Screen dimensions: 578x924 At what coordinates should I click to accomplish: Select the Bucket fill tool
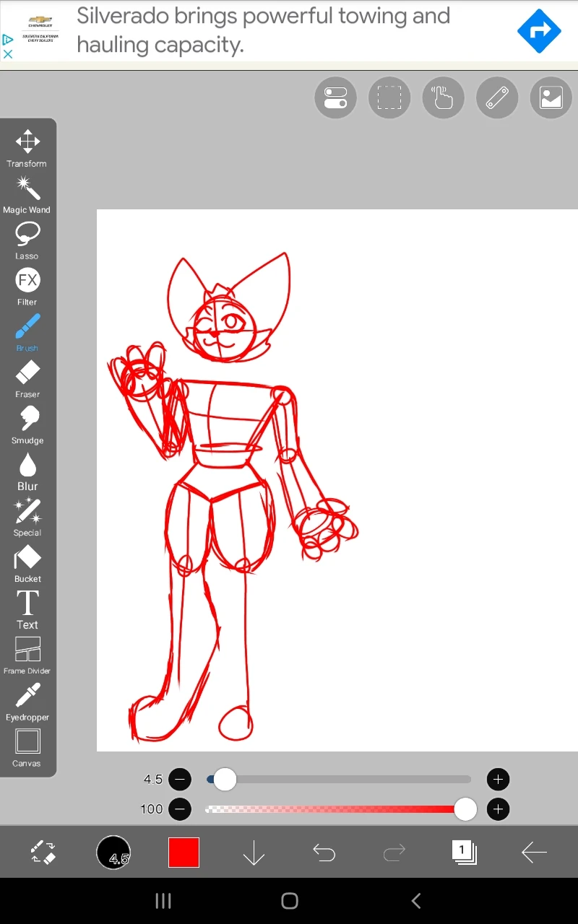(x=27, y=558)
